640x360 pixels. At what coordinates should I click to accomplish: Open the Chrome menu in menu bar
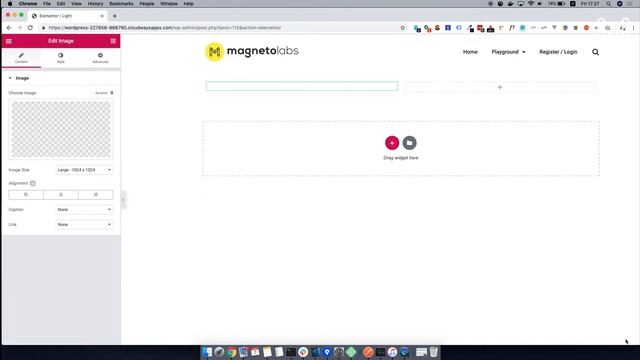coord(28,4)
